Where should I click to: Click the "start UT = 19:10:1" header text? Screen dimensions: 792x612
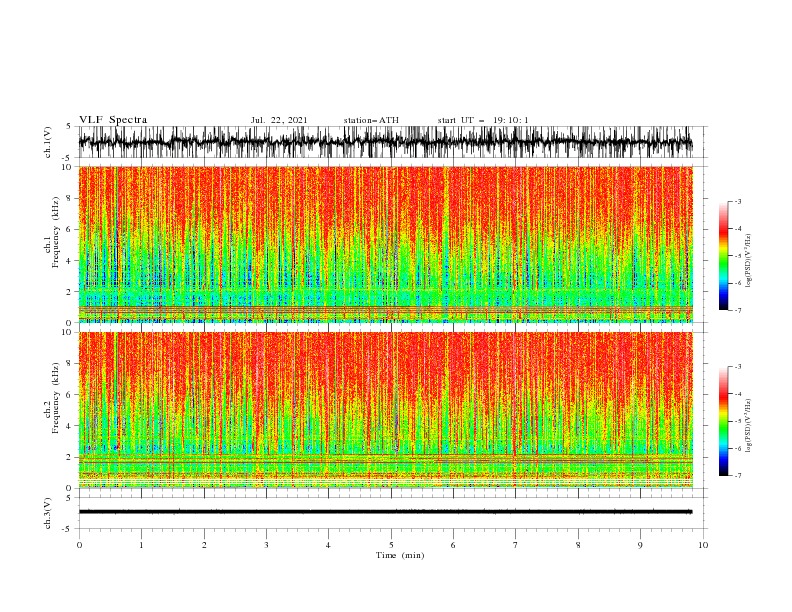coord(483,120)
